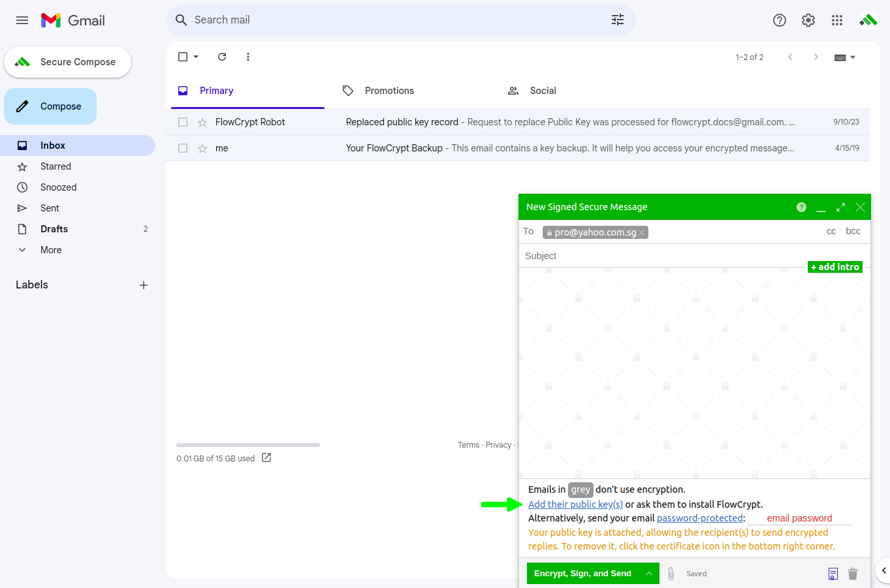Open the Privacy link
This screenshot has height=588, width=890.
[x=498, y=445]
